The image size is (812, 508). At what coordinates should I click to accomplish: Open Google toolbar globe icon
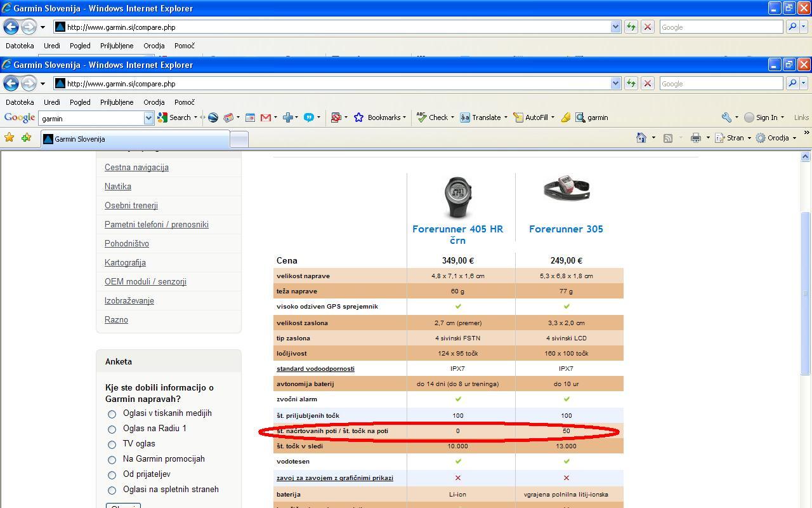tap(213, 117)
